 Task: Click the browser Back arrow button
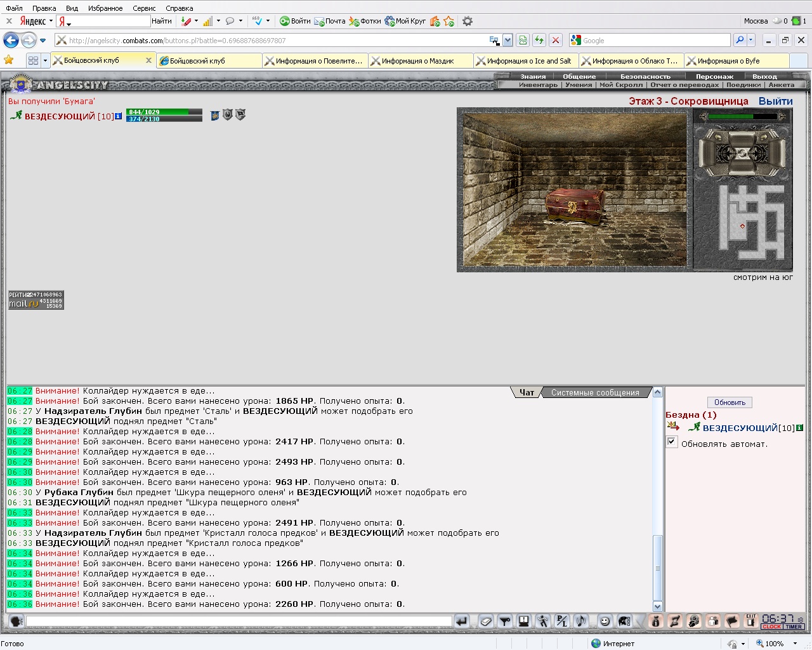point(11,41)
